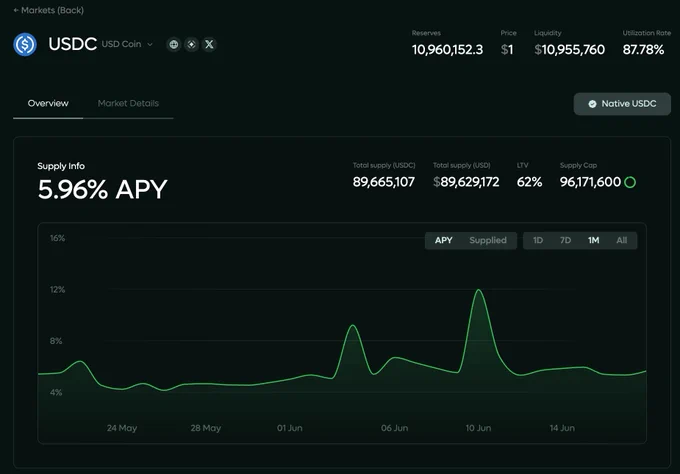Click the 14 Jun axis label
Image resolution: width=680 pixels, height=474 pixels.
click(x=562, y=428)
